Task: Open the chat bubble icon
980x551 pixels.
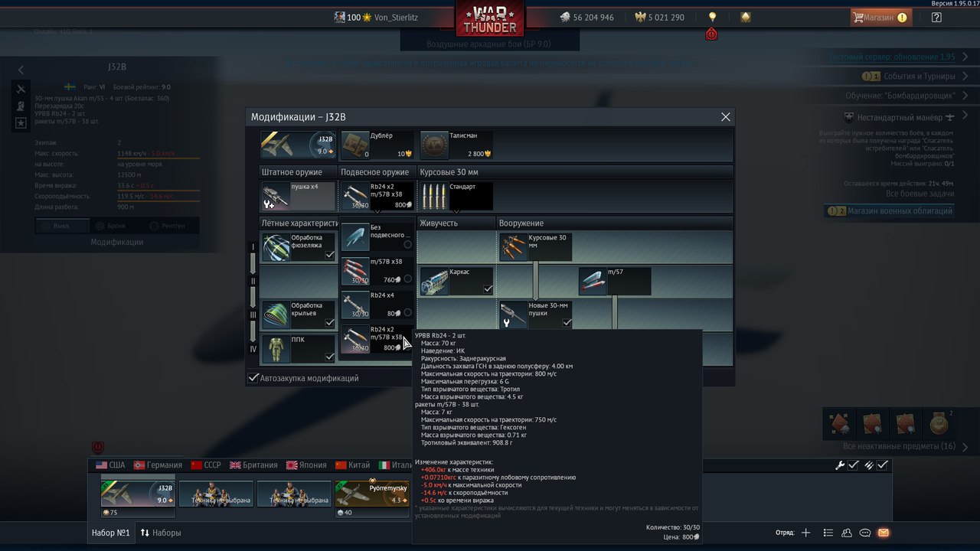Action: click(865, 533)
